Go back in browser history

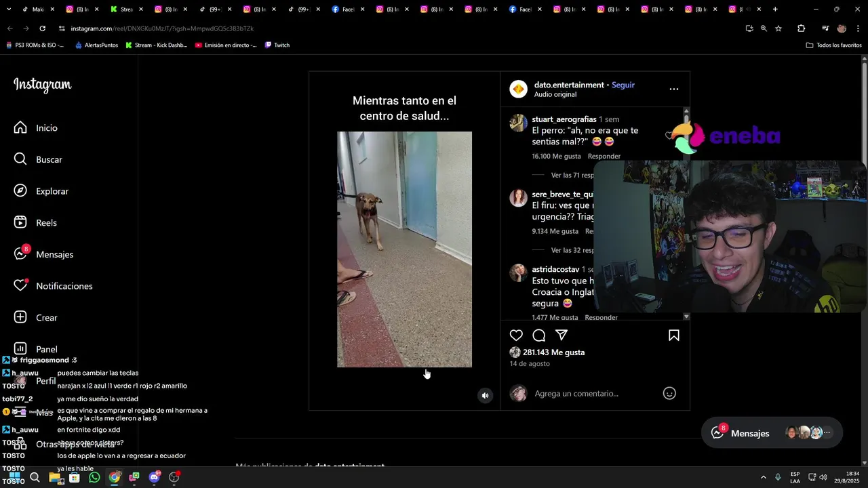9,28
